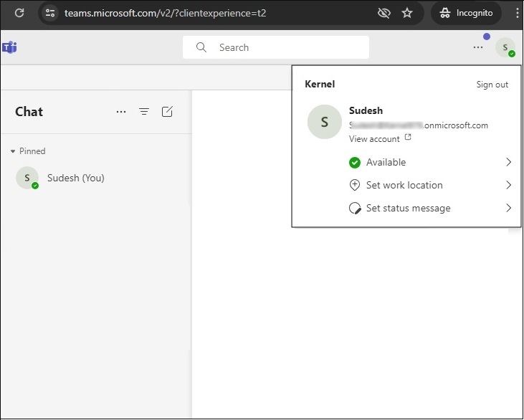Click into the Teams Search box
The image size is (524, 420).
276,47
